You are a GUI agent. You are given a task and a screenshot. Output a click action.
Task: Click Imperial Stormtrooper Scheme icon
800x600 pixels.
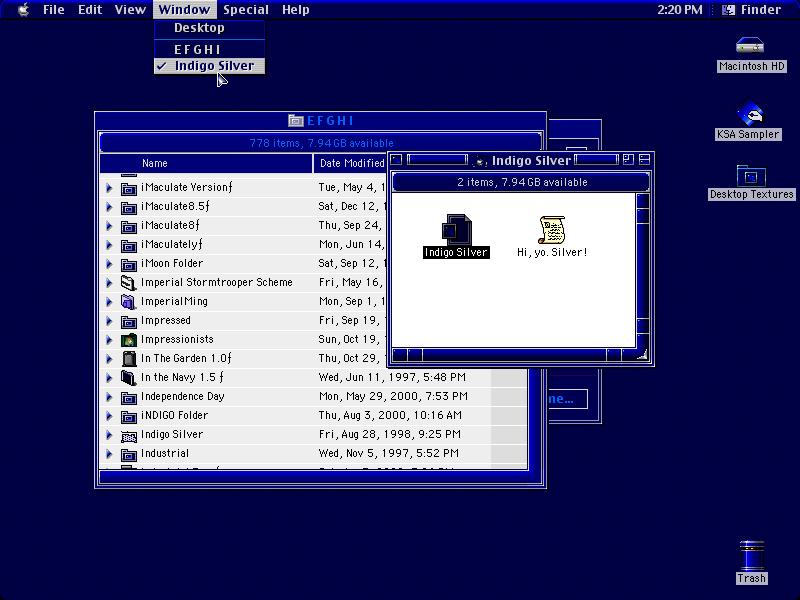tap(129, 283)
